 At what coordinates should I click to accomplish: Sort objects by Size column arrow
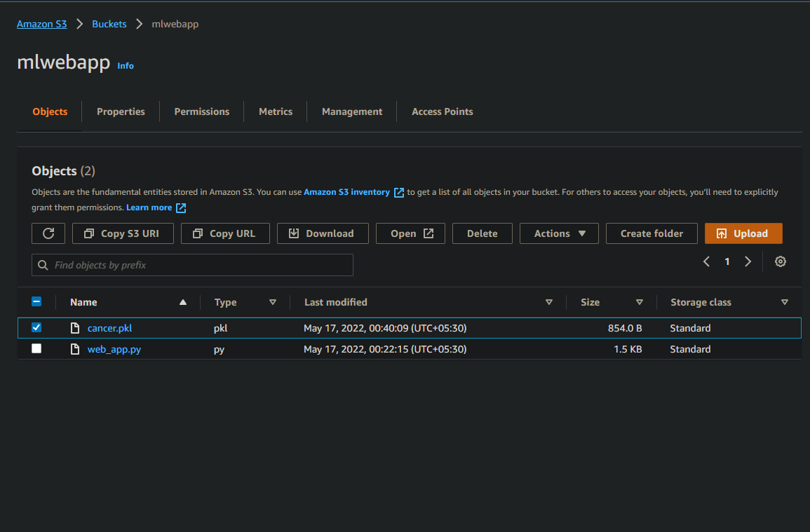click(640, 302)
